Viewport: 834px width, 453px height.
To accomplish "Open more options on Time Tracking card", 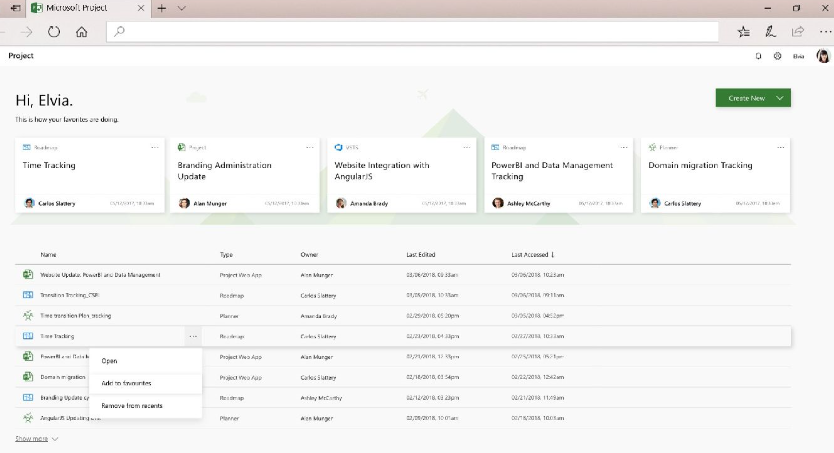I will click(x=154, y=147).
